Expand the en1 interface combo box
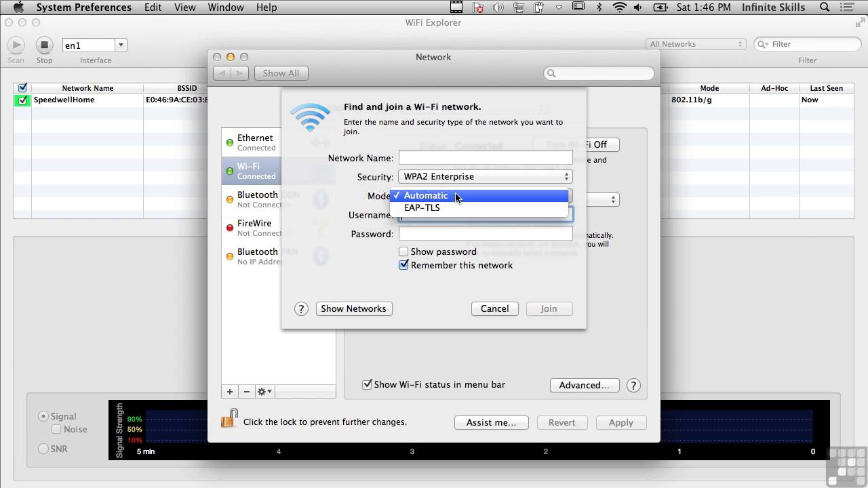The image size is (868, 488). 121,45
